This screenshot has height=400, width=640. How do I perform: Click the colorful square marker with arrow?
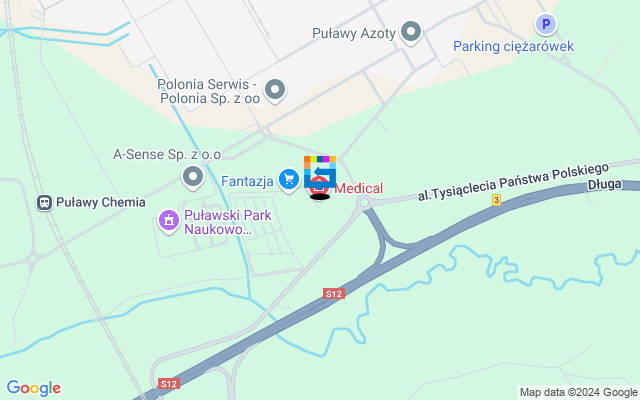(320, 171)
